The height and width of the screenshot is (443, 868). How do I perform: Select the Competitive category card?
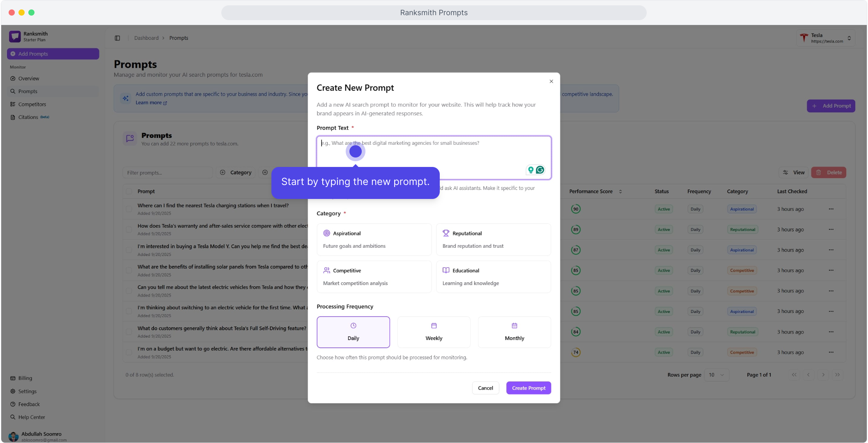point(374,277)
